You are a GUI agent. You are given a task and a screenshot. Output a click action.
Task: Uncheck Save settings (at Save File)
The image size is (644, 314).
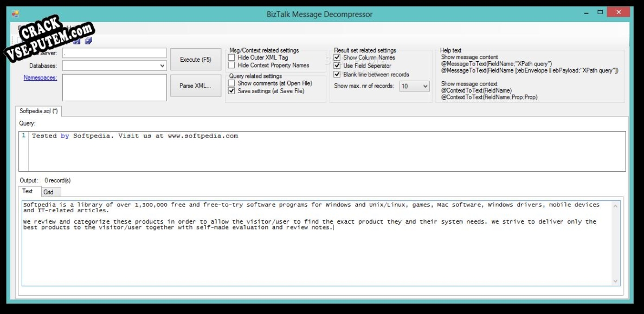pos(231,91)
